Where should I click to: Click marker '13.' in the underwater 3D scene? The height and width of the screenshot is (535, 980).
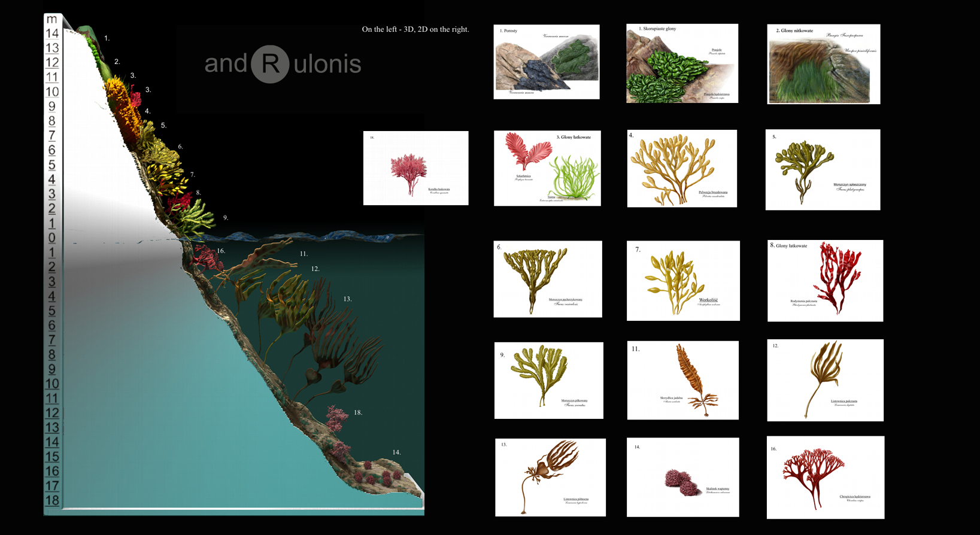347,299
